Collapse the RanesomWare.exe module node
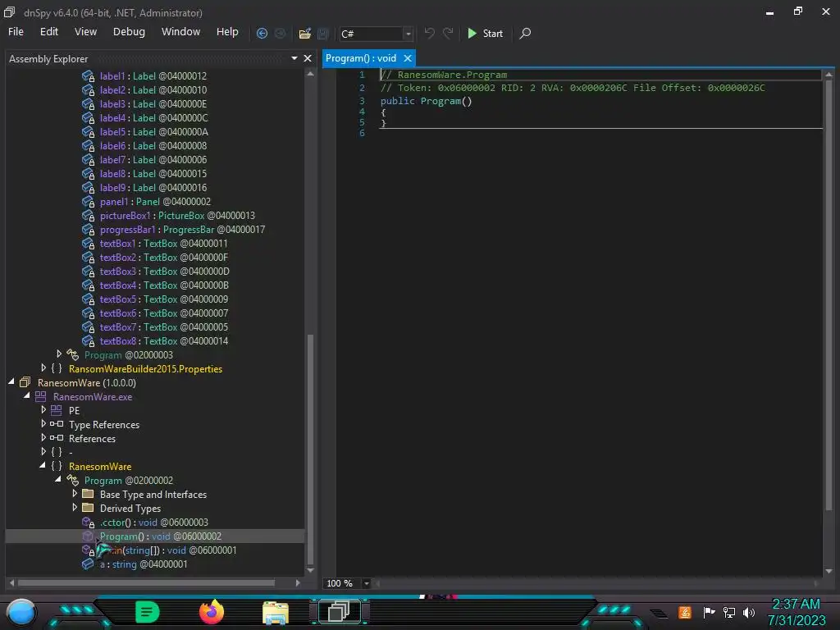The image size is (840, 630). pos(27,396)
